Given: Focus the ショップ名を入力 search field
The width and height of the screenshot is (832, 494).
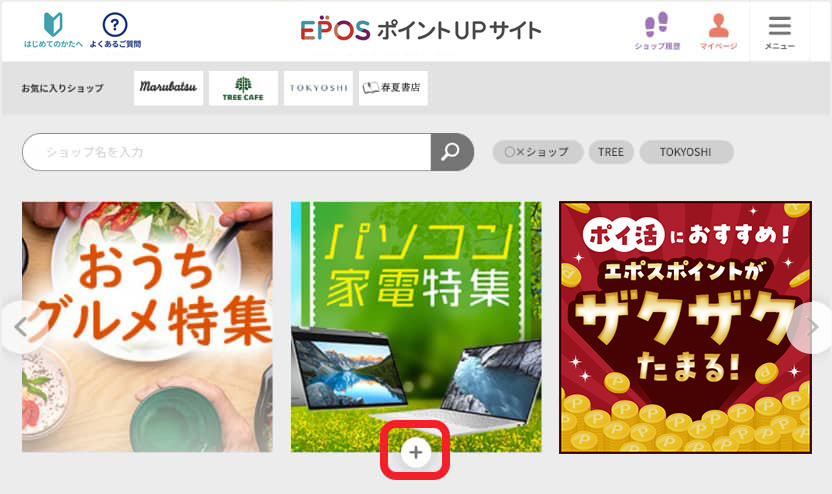Looking at the screenshot, I should tap(227, 152).
